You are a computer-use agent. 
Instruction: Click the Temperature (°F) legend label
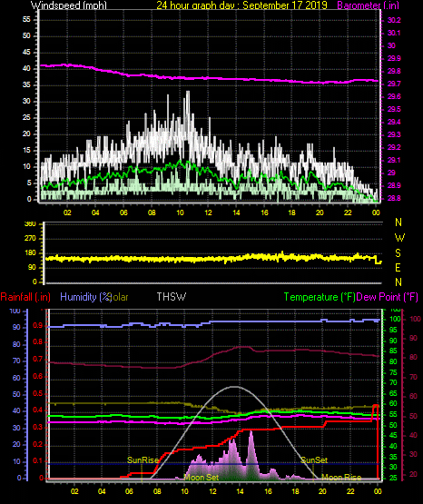[x=320, y=297]
